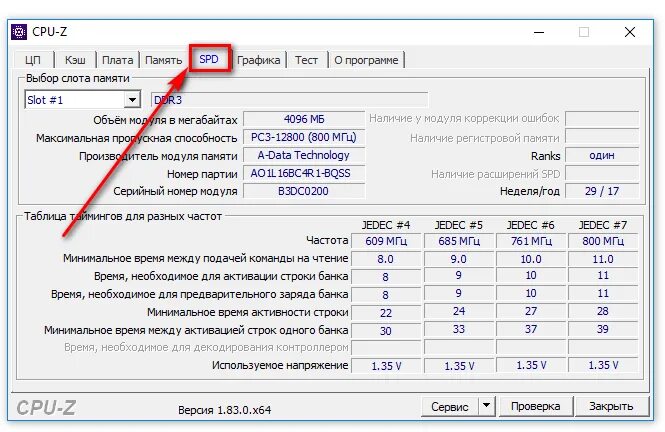The image size is (665, 432).
Task: Select the 4096 МБ module size value
Action: click(304, 119)
